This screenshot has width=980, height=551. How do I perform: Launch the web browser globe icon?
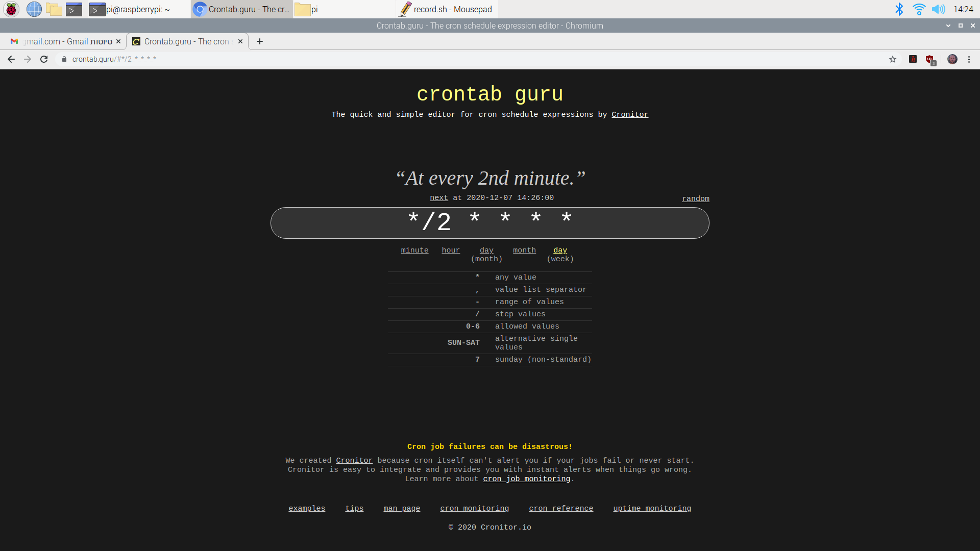pyautogui.click(x=34, y=9)
